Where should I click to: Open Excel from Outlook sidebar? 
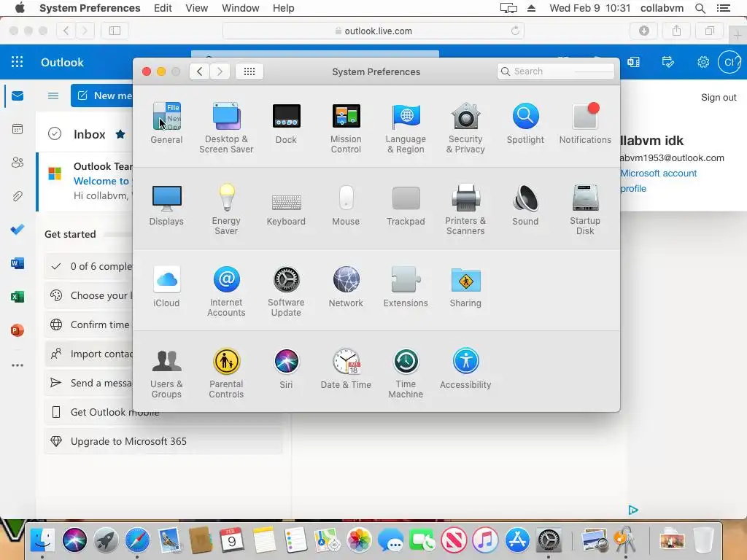[x=18, y=297]
